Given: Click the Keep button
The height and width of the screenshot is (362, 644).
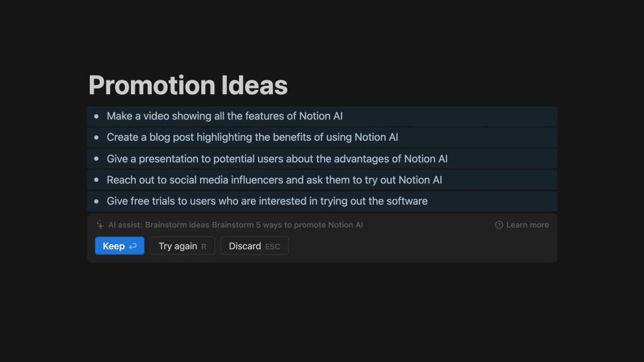Looking at the screenshot, I should [119, 246].
